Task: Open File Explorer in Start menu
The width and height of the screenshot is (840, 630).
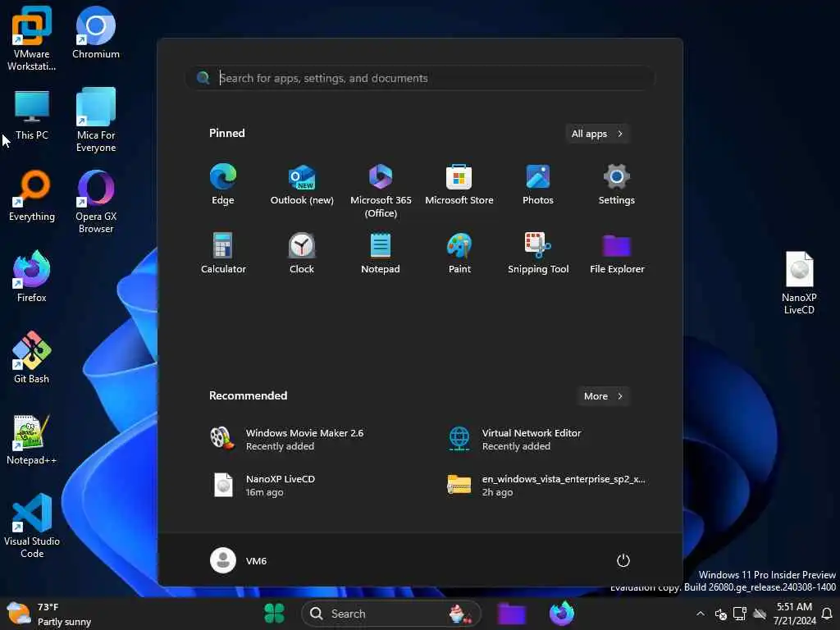Action: pyautogui.click(x=617, y=253)
